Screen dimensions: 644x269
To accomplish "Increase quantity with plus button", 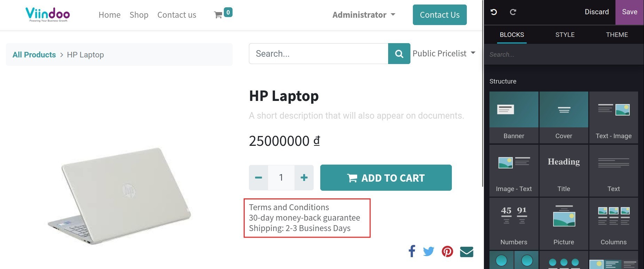I will 304,178.
